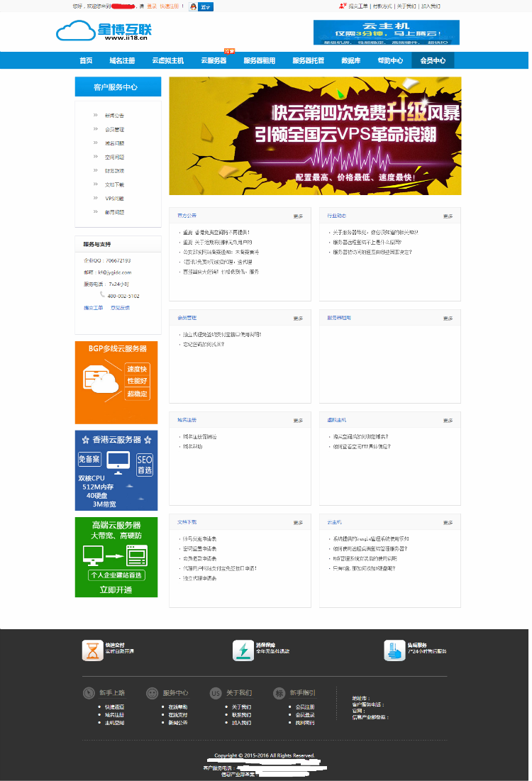Open the orange BGP多线云服务器 ad
Image resolution: width=532 pixels, height=781 pixels.
pyautogui.click(x=116, y=382)
